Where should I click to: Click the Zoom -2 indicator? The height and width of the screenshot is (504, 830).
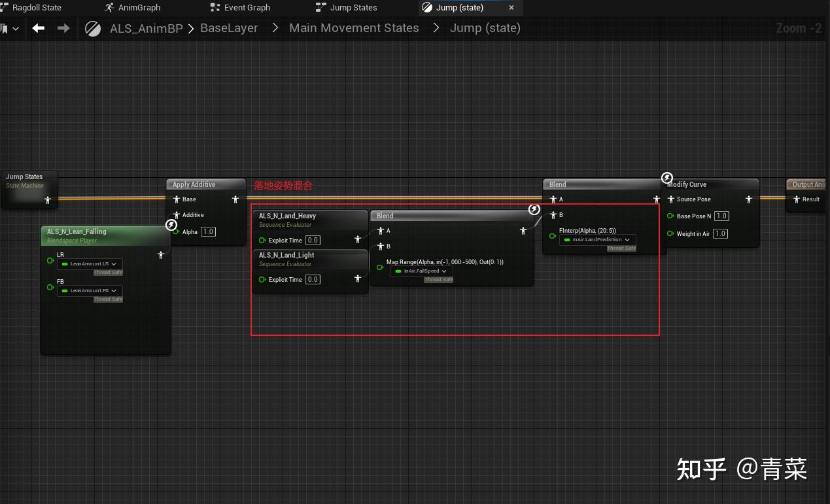tap(799, 28)
